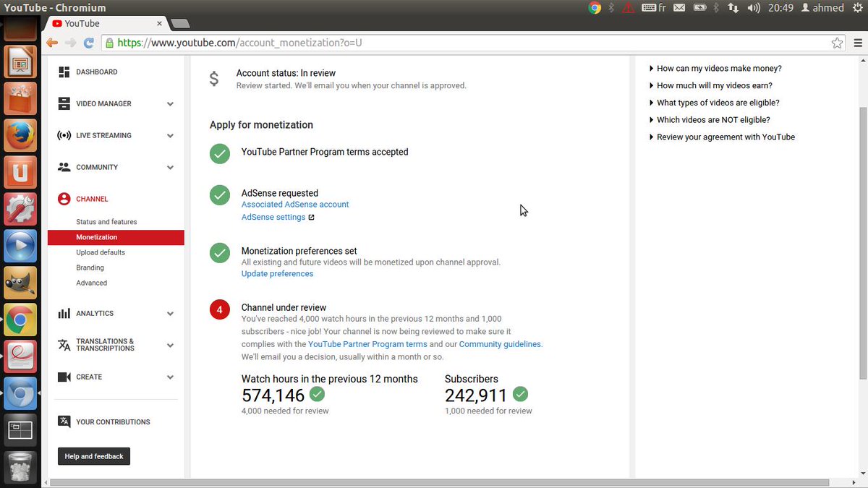Bookmark this page with the star icon
The height and width of the screenshot is (488, 868).
(837, 43)
